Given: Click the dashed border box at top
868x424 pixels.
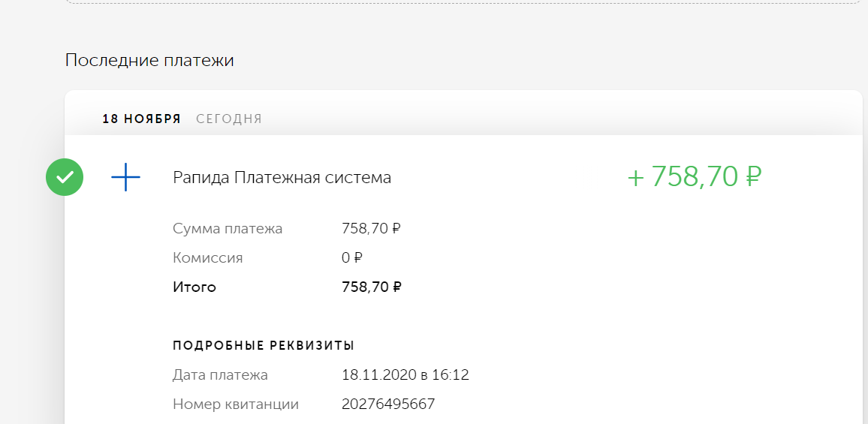Looking at the screenshot, I should point(464,2).
